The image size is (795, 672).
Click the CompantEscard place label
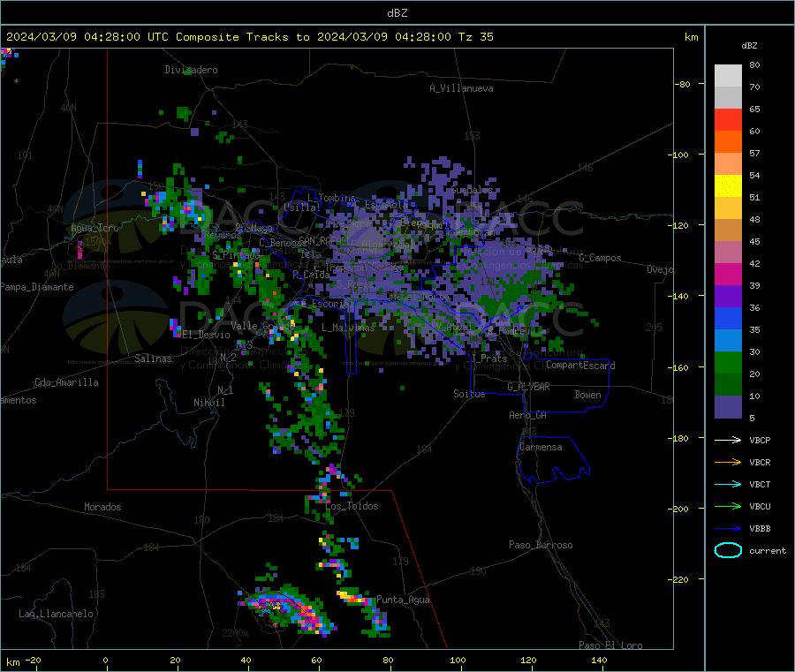(x=580, y=366)
